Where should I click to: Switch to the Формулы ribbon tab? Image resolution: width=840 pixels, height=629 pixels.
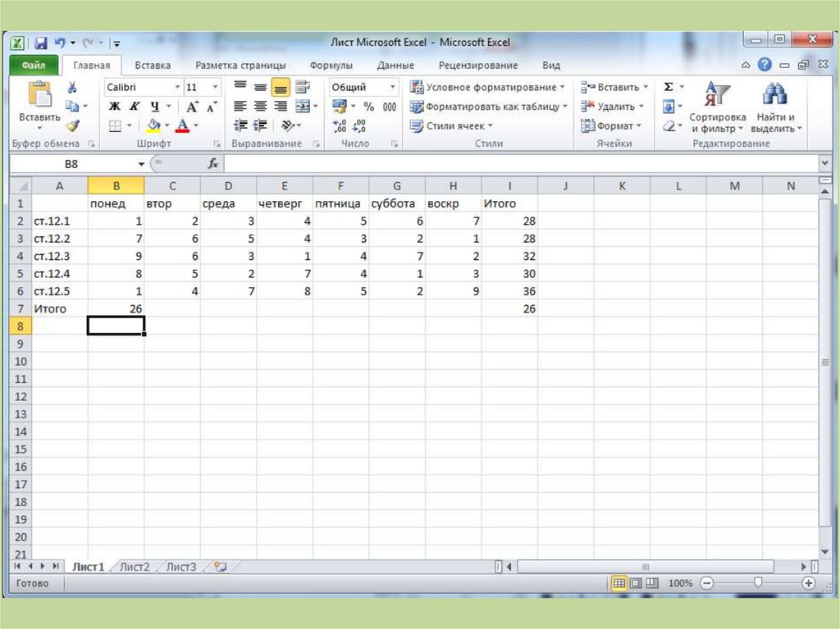click(331, 66)
